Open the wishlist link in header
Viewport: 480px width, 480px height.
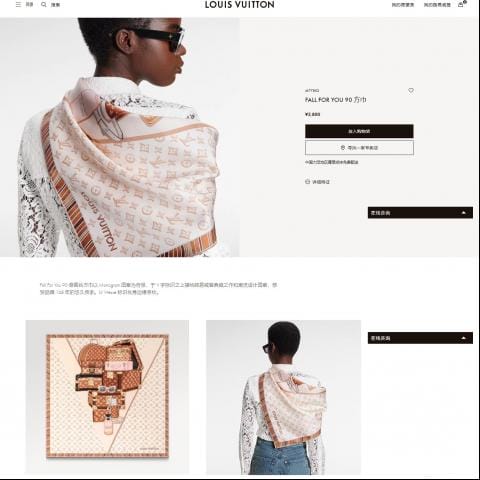click(403, 5)
